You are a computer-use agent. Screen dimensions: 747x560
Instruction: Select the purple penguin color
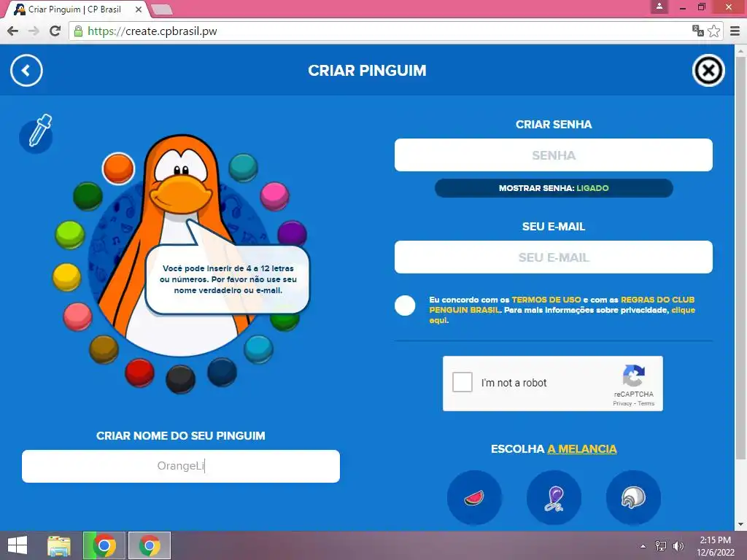(292, 234)
